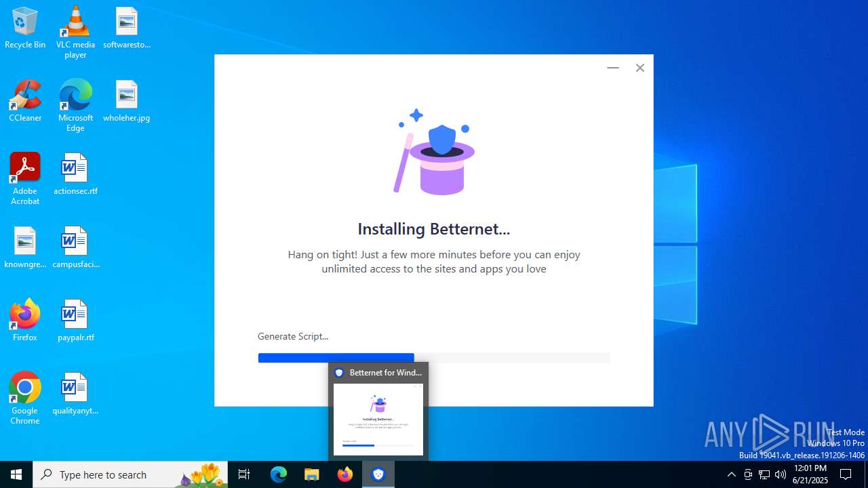
Task: Select wholeher.jpg file icon
Action: pos(127,102)
